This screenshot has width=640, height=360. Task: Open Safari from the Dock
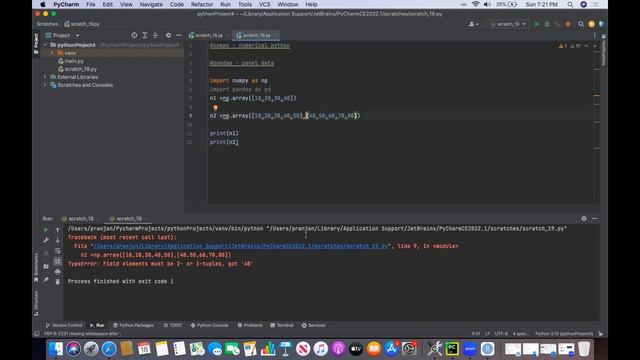pos(109,349)
